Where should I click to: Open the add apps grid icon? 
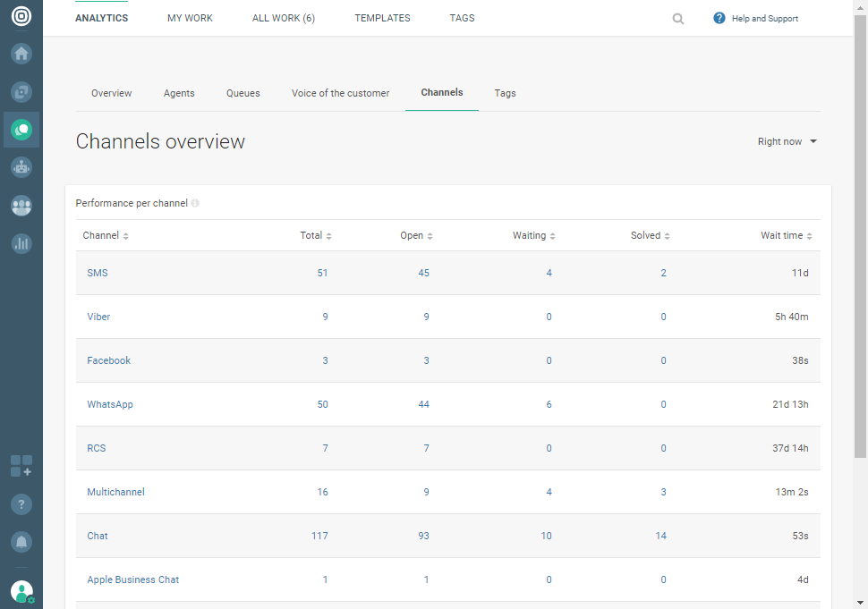[x=21, y=466]
